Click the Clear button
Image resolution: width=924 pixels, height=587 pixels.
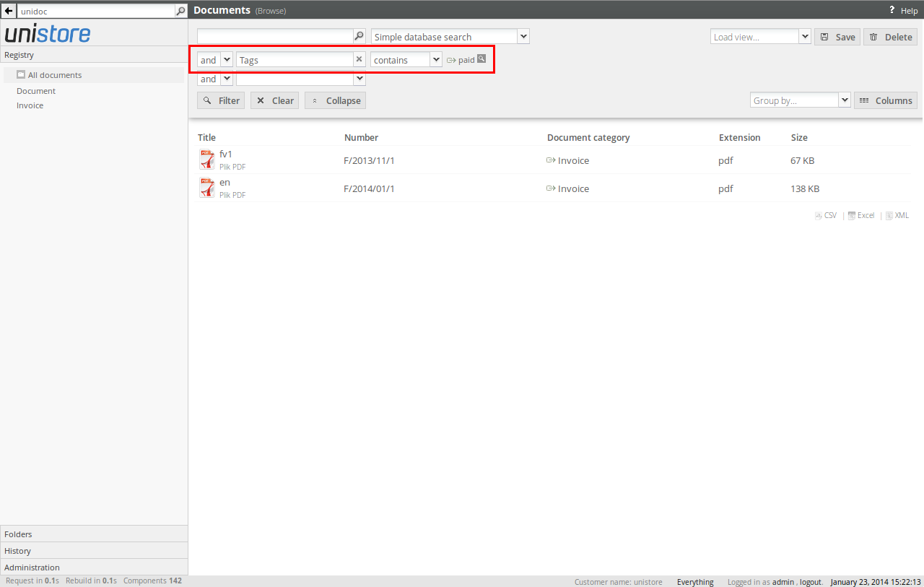click(x=274, y=100)
